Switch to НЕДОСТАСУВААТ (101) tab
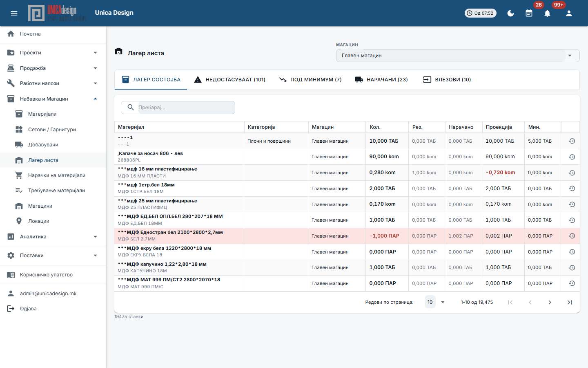588x368 pixels. (229, 80)
